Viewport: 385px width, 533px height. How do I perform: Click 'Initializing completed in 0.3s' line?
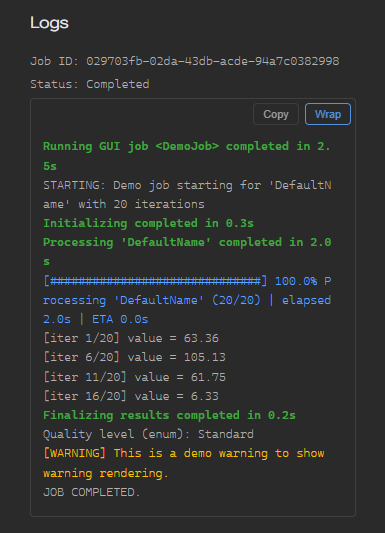point(148,223)
